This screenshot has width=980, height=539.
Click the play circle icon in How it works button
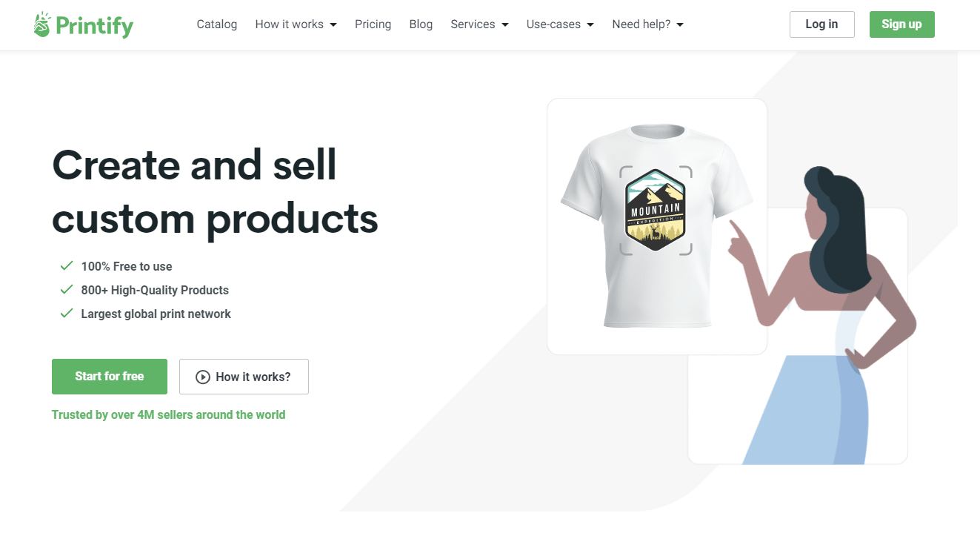(x=202, y=377)
